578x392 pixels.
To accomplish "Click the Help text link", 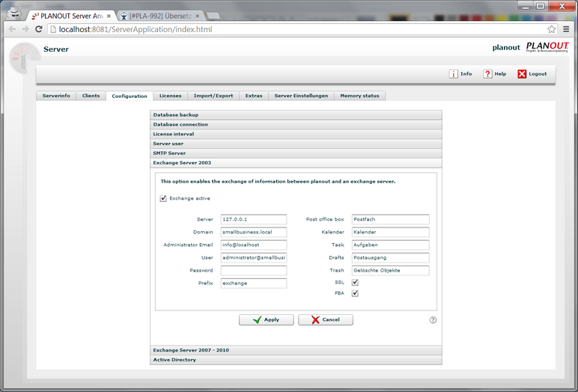I will click(x=500, y=74).
